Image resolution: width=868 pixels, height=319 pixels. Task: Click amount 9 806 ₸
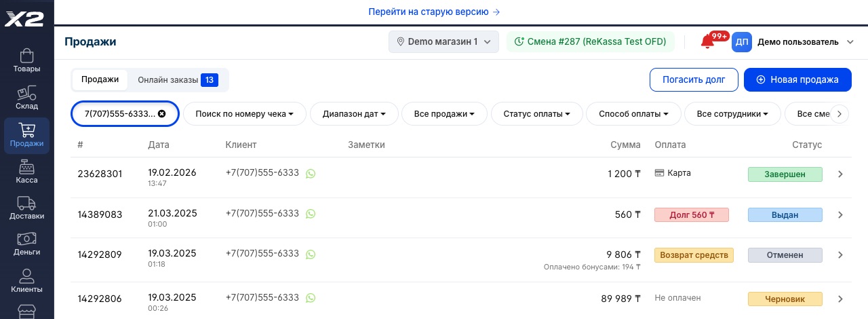623,255
